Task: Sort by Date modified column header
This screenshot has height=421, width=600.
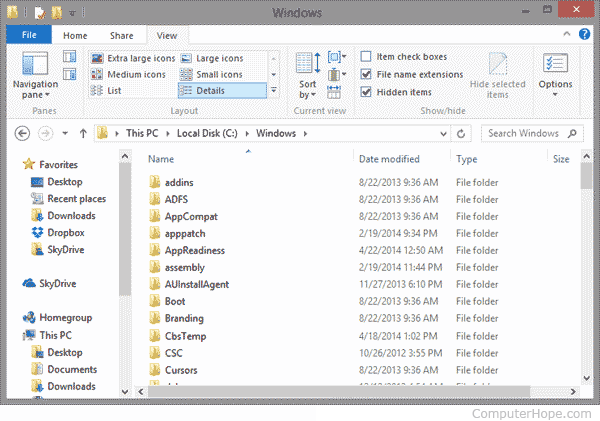Action: [x=389, y=159]
